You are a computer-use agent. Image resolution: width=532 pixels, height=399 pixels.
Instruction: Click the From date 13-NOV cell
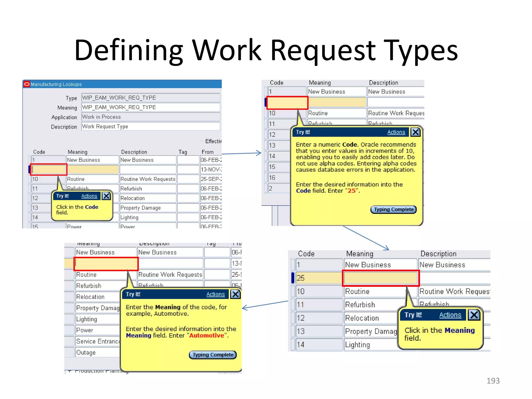(211, 169)
